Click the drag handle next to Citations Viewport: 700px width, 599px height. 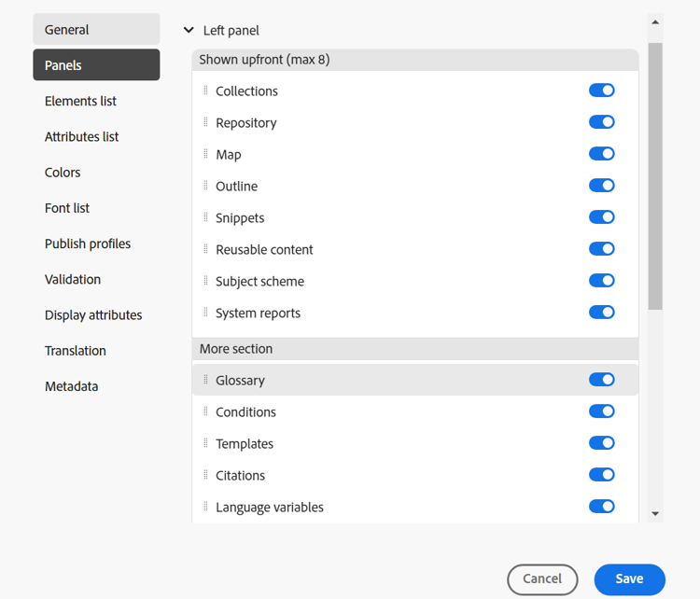(x=206, y=475)
